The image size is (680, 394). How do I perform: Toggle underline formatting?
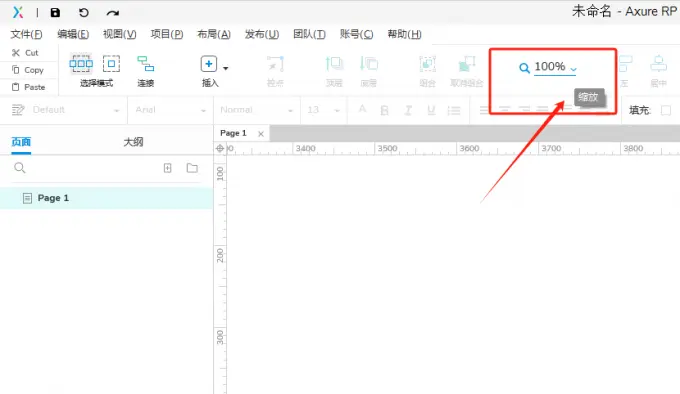431,110
